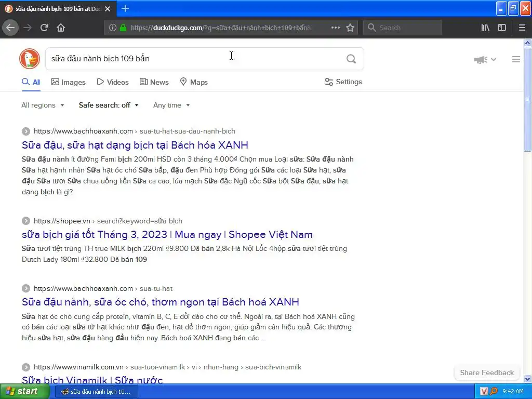Expand the Safe search: off dropdown
The image size is (532, 399).
[109, 105]
